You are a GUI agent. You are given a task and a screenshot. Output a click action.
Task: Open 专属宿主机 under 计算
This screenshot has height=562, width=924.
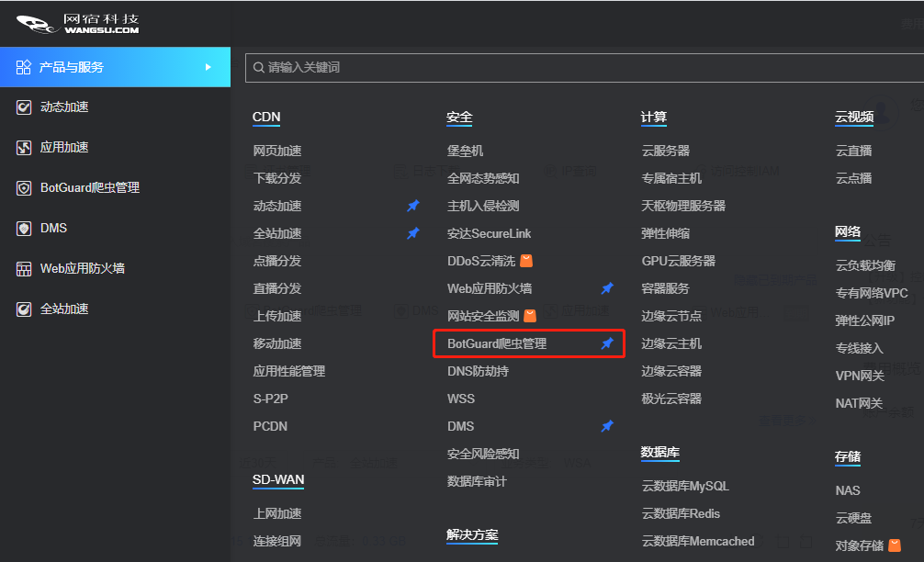(x=671, y=178)
